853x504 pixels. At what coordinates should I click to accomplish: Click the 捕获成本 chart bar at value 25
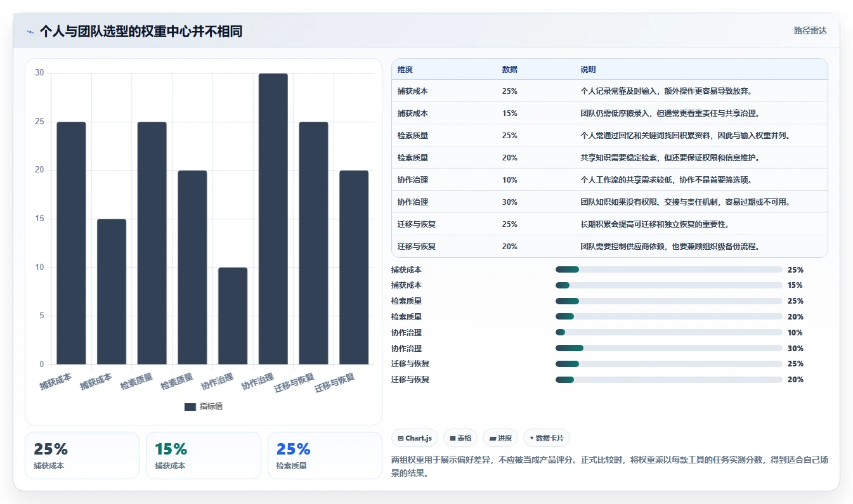(71, 243)
